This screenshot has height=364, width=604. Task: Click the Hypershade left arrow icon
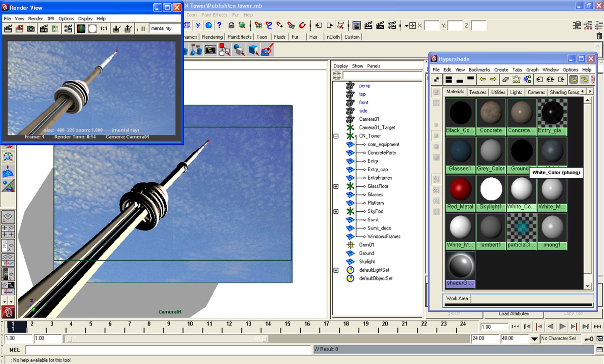point(483,80)
